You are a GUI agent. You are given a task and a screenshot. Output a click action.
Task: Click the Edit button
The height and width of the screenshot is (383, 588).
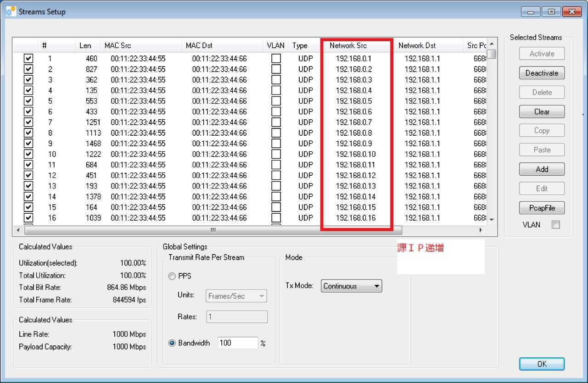[x=542, y=189]
